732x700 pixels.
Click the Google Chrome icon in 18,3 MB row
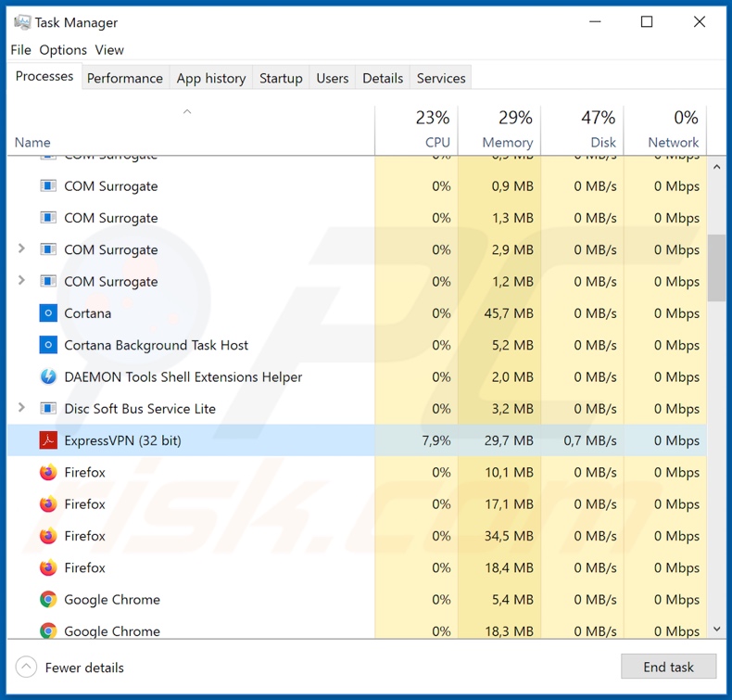click(48, 630)
